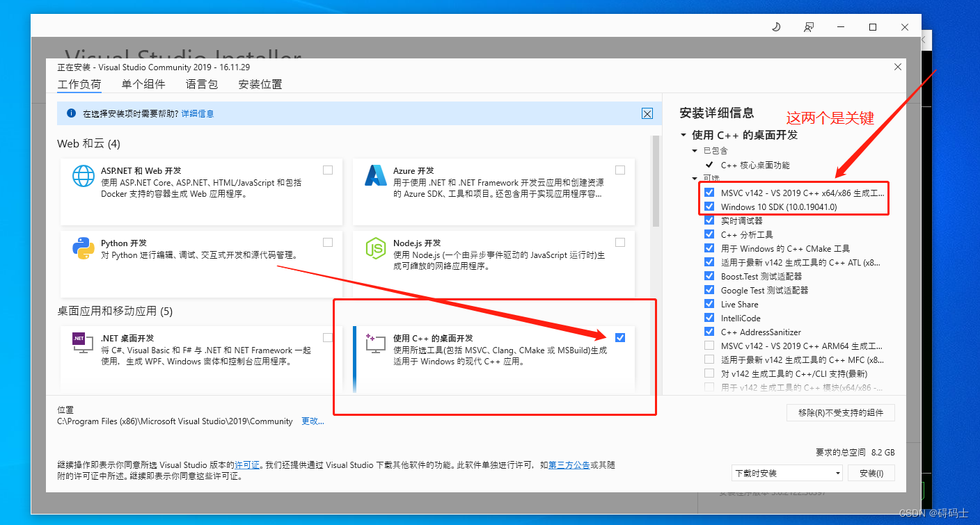Uncheck 用于 Windows 的 C++ CMake 工具
Image resolution: width=980 pixels, height=525 pixels.
(x=709, y=248)
